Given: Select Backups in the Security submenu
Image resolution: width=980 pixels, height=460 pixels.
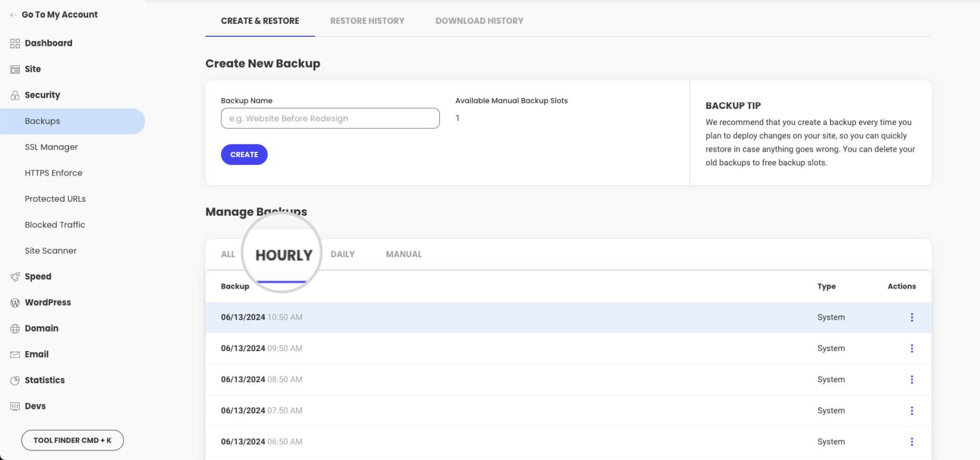Looking at the screenshot, I should click(x=73, y=121).
